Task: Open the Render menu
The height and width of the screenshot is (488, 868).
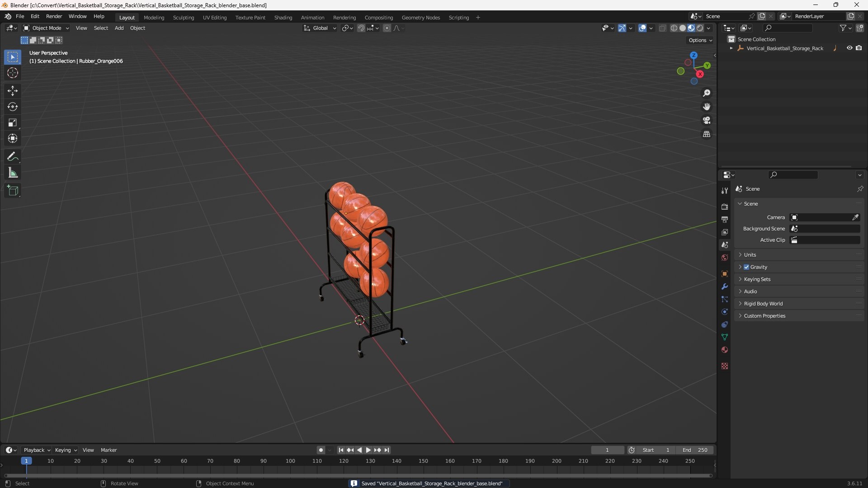Action: pyautogui.click(x=54, y=16)
